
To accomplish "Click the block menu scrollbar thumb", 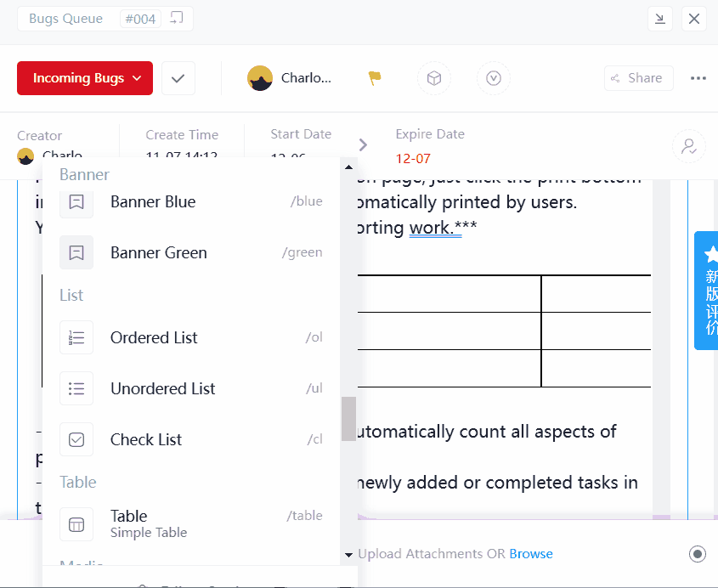I will click(348, 419).
